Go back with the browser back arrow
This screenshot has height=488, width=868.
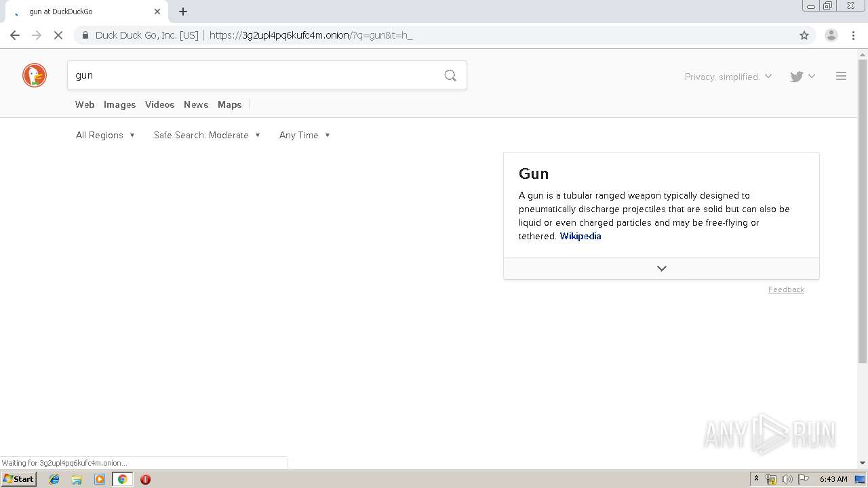tap(15, 35)
